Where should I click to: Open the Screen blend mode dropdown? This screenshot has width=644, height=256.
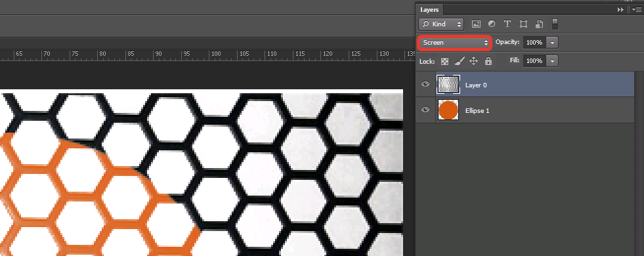pos(455,42)
